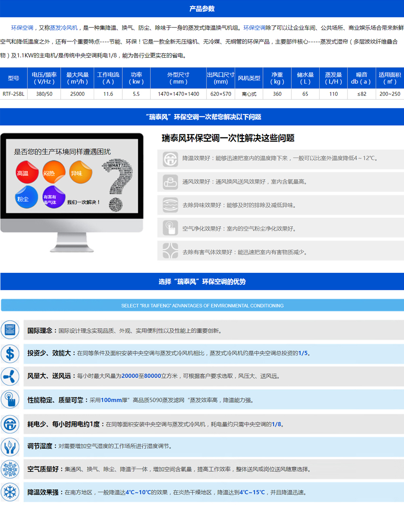Click the icon beside 国际理念
Viewport: 404px width, 532px height.
click(10, 330)
